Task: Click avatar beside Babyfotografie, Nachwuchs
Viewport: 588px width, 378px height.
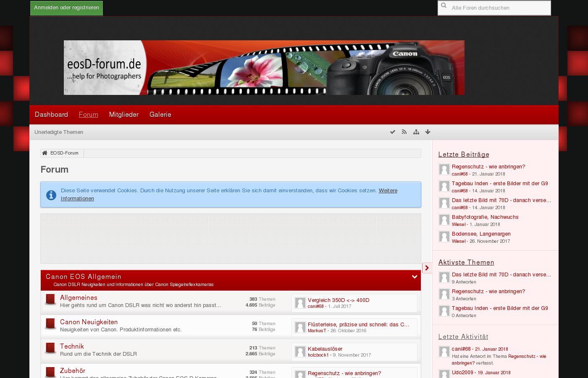Action: [x=444, y=220]
